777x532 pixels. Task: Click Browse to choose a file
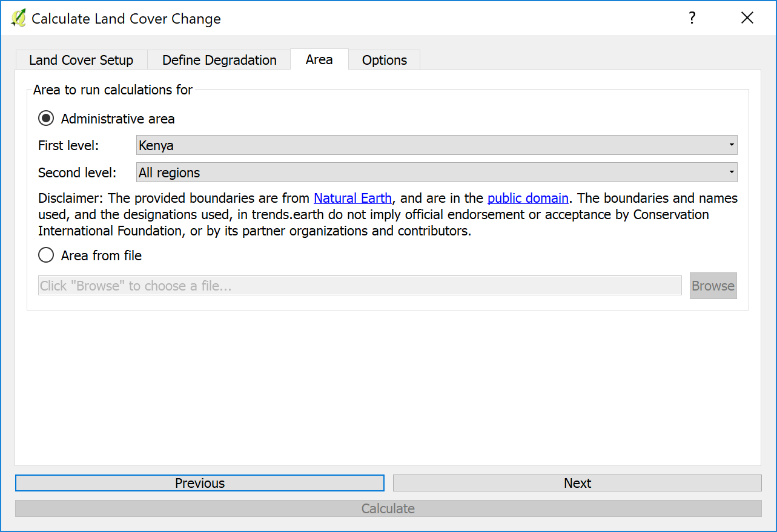[x=713, y=286]
